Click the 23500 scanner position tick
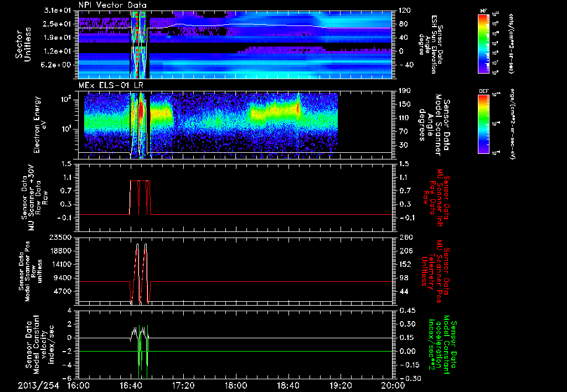 (61, 237)
